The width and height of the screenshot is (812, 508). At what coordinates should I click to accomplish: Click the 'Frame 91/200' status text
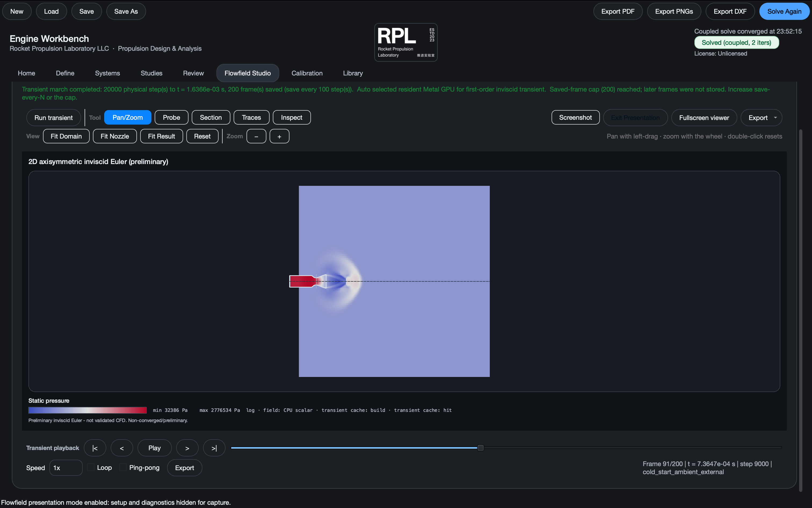[x=662, y=464]
